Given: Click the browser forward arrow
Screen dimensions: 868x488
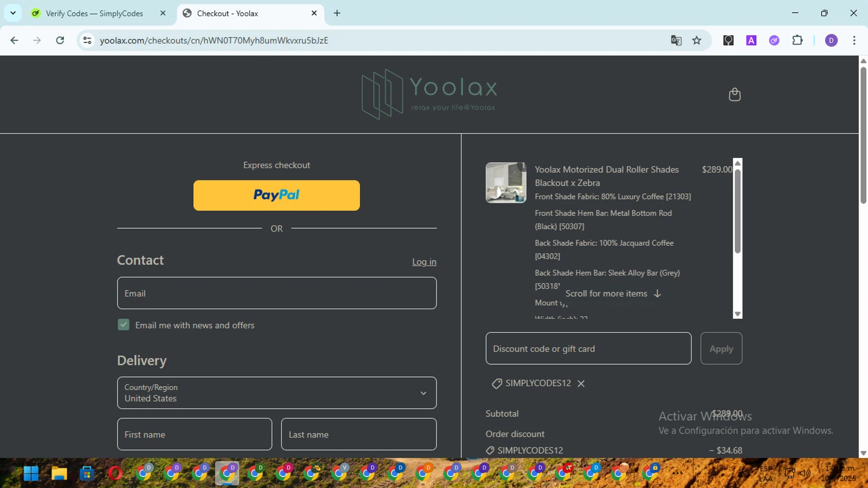Looking at the screenshot, I should coord(37,40).
